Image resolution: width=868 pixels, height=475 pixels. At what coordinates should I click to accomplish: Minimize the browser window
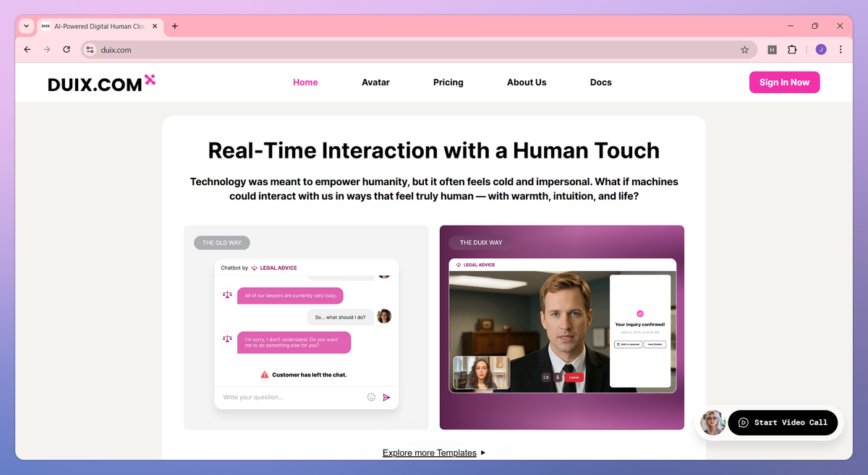pyautogui.click(x=789, y=26)
